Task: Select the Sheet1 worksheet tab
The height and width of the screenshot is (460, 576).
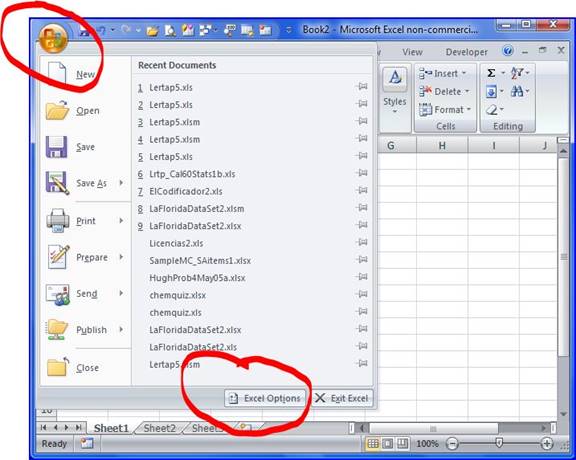Action: coord(111,428)
